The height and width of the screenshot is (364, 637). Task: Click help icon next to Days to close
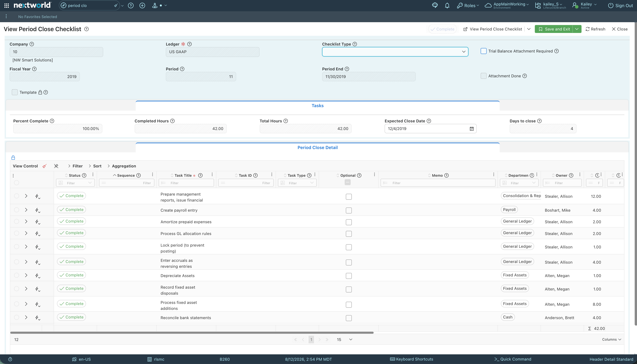(539, 121)
